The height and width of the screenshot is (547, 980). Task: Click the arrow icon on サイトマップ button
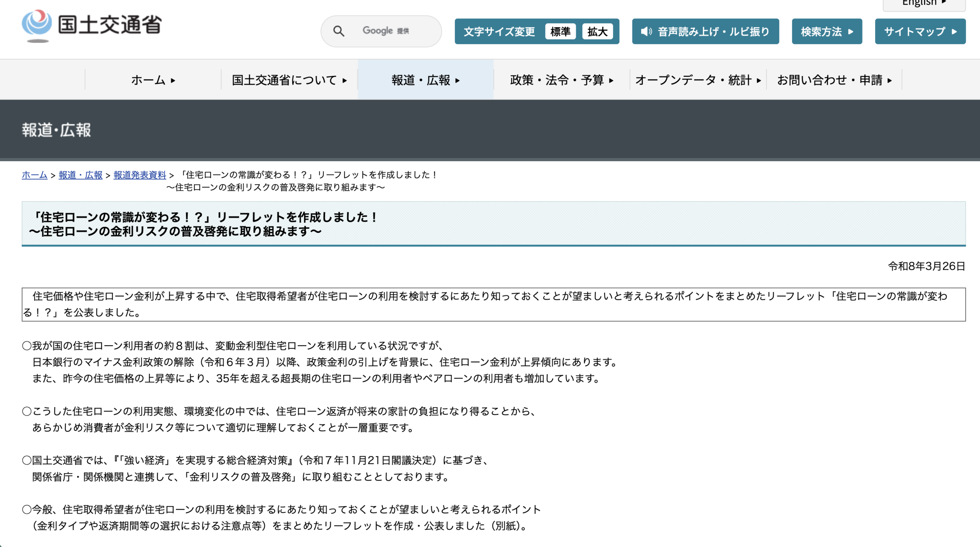click(x=954, y=31)
